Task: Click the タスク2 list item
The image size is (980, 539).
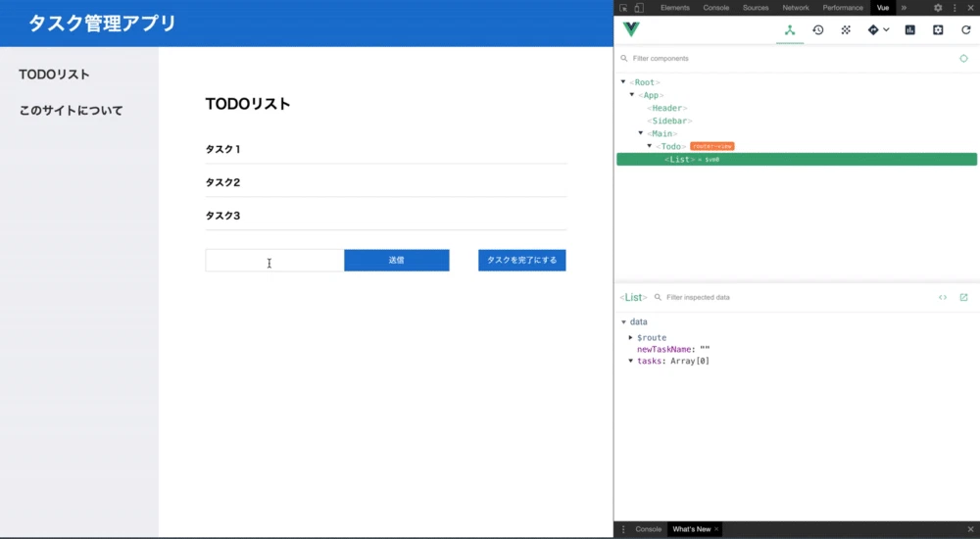Action: pos(386,182)
